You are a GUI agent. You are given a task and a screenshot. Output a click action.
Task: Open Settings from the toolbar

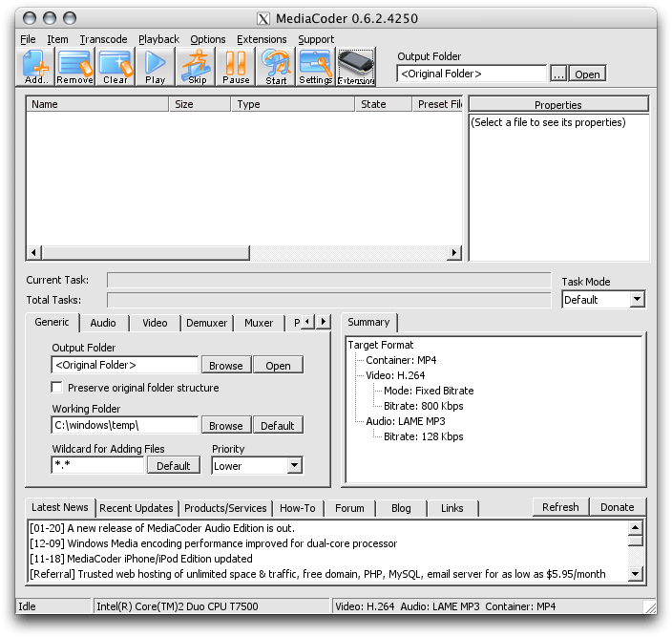click(315, 67)
